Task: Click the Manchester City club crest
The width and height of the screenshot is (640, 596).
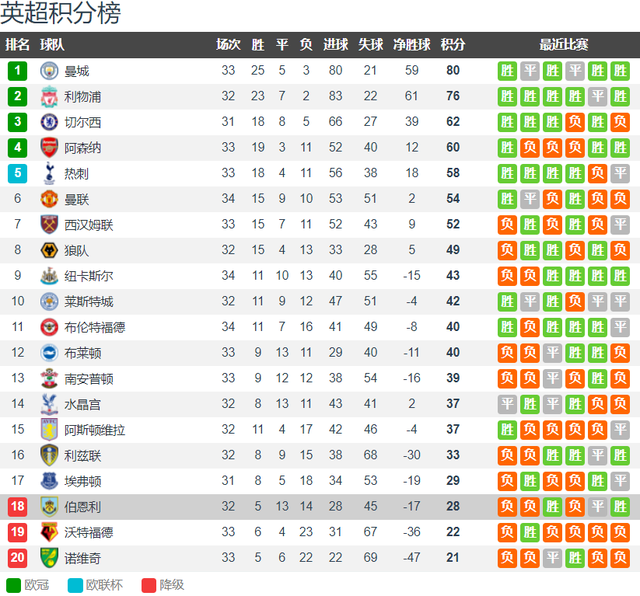Action: click(x=49, y=71)
